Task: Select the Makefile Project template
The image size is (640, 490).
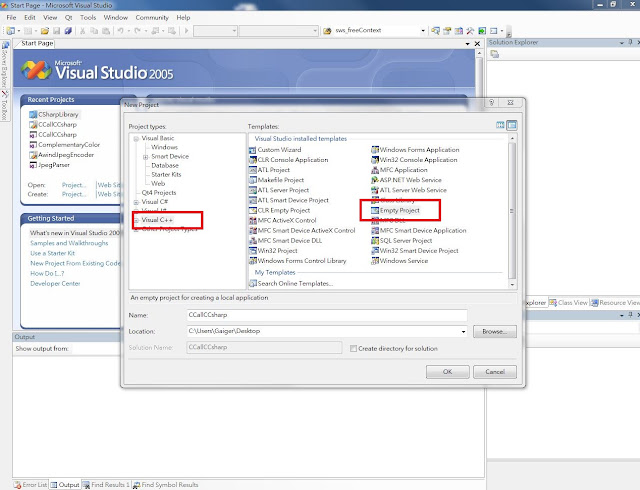Action: pos(276,180)
